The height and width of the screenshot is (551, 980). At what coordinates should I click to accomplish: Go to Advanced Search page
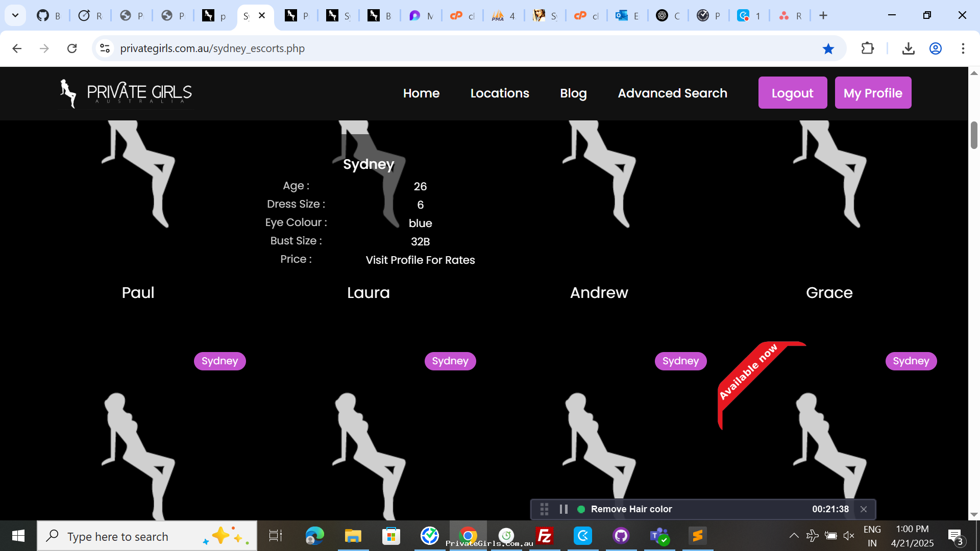coord(672,93)
